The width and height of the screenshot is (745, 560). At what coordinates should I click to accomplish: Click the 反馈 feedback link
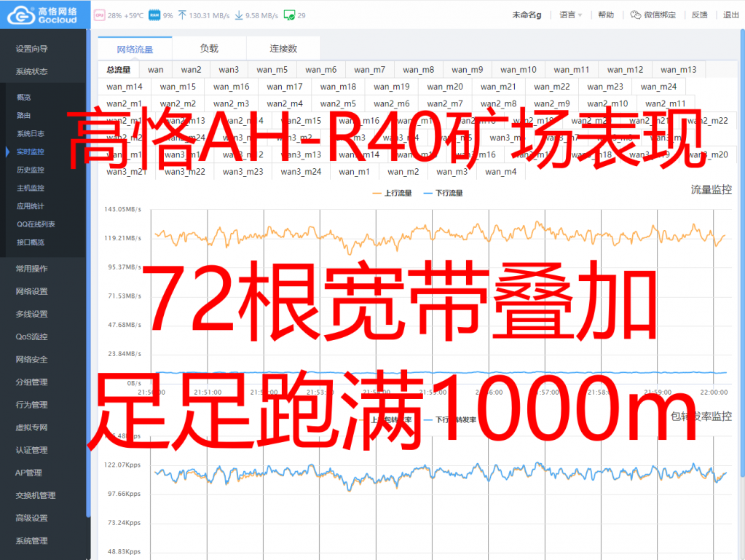click(699, 15)
